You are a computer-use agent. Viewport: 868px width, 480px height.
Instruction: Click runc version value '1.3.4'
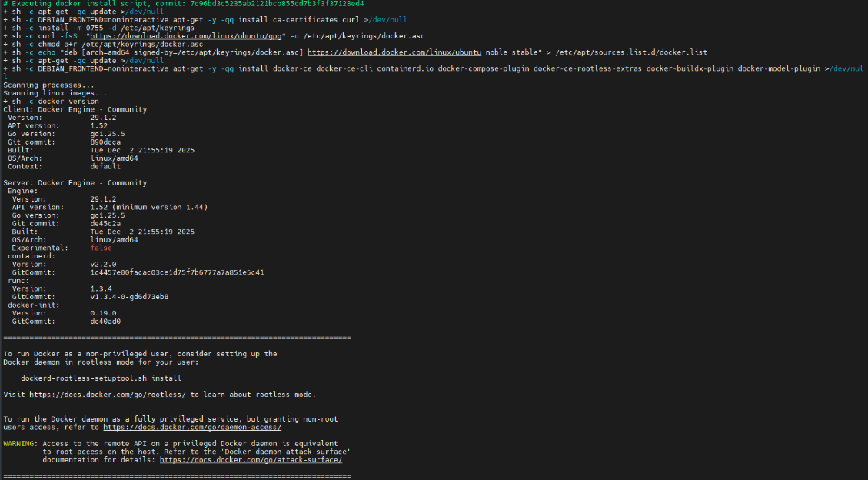click(101, 289)
